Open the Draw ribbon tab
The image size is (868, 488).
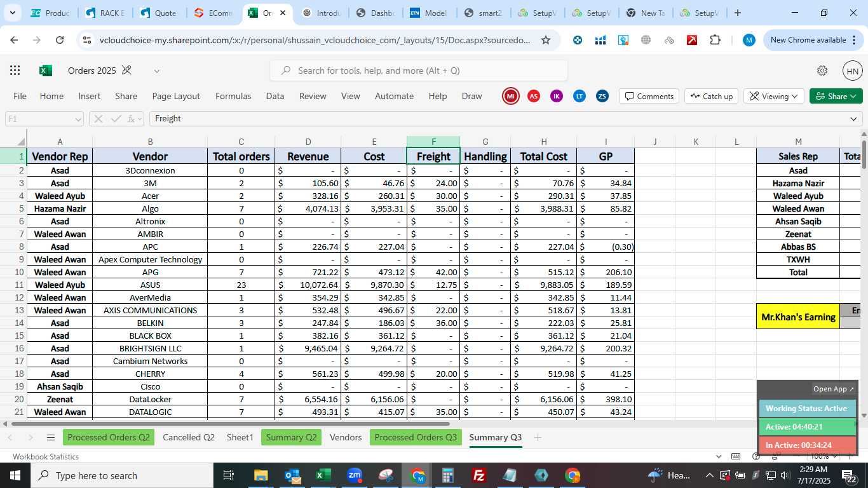(x=471, y=96)
